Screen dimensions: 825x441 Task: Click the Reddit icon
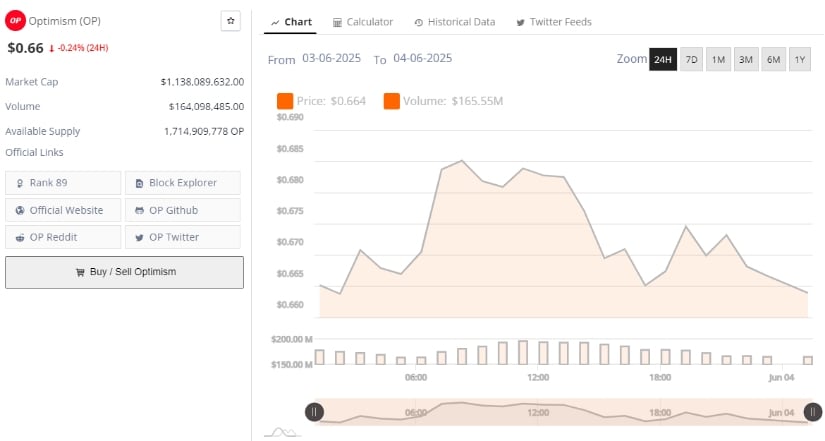(20, 238)
